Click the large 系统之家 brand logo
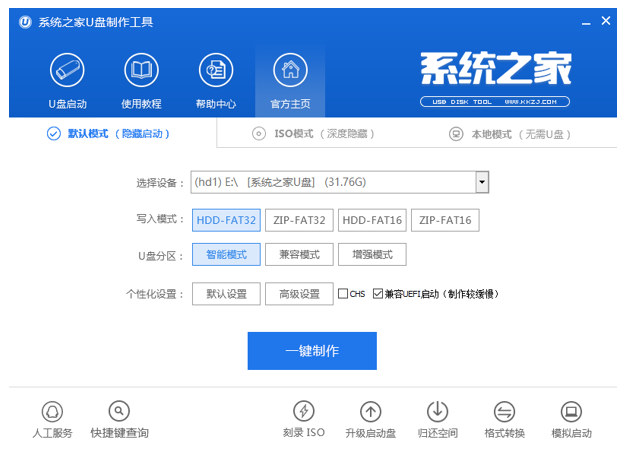Image resolution: width=624 pixels, height=454 pixels. click(x=496, y=68)
